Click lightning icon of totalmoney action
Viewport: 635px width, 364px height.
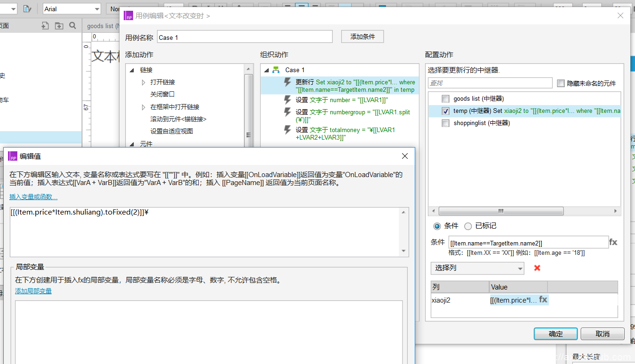coord(288,130)
